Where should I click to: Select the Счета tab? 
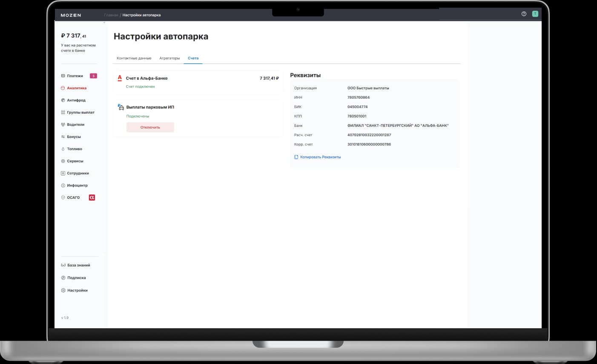tap(193, 58)
